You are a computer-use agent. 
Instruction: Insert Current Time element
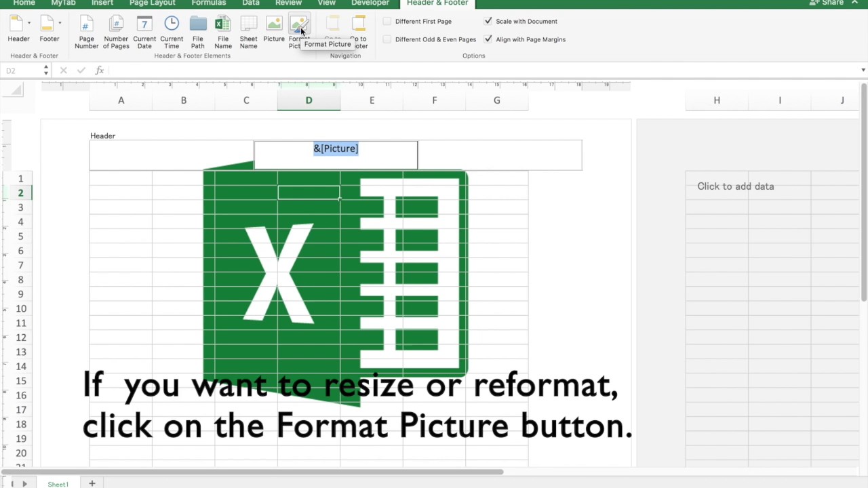pos(172,32)
